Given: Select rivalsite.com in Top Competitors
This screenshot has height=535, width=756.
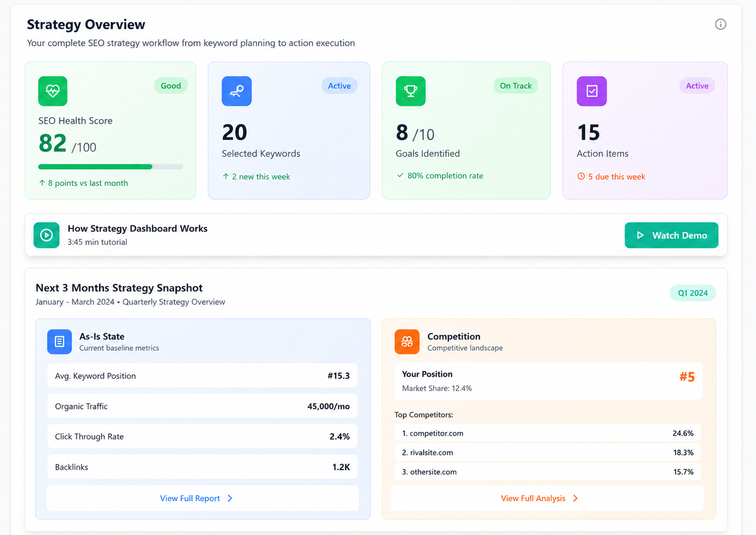Looking at the screenshot, I should tap(548, 453).
